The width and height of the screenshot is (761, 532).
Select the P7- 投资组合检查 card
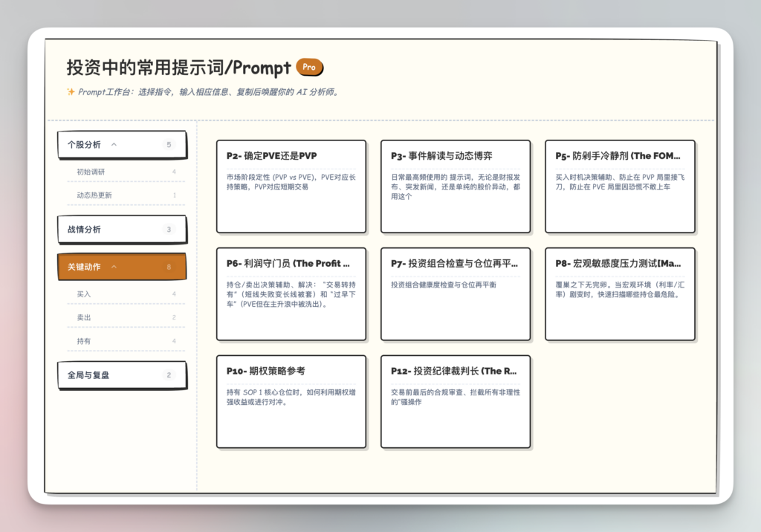[455, 293]
